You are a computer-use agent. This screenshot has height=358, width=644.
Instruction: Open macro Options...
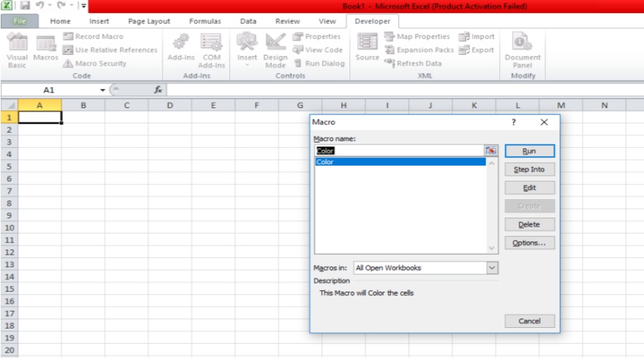click(530, 243)
